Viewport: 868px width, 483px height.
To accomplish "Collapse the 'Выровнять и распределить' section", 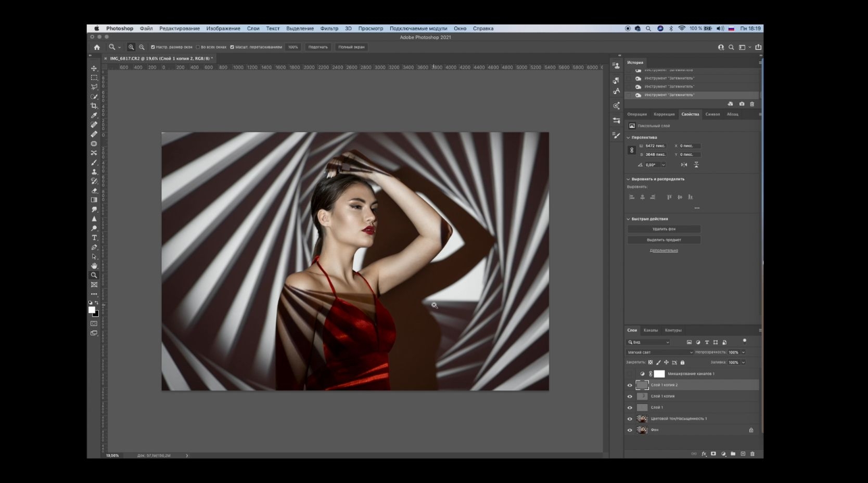I will pyautogui.click(x=628, y=179).
